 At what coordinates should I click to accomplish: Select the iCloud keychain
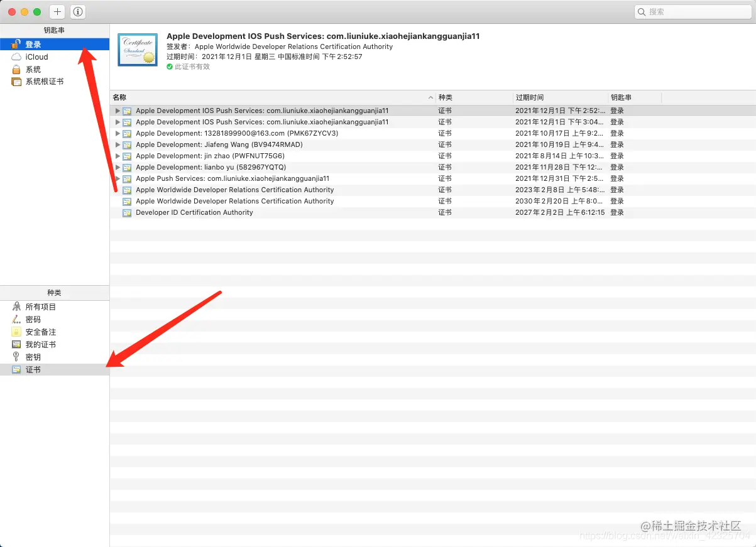pos(55,57)
